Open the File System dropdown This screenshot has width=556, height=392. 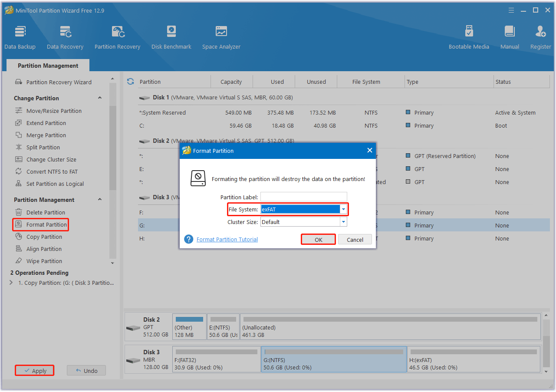pos(343,209)
